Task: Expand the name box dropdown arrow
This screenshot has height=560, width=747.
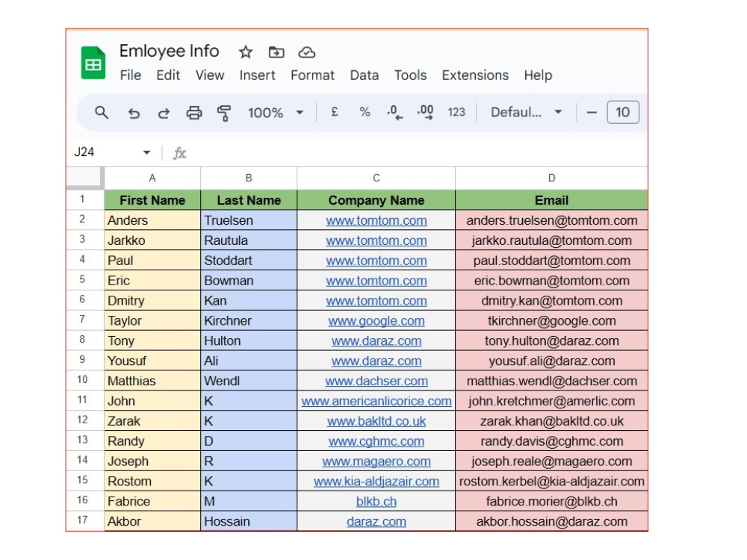Action: 146,152
